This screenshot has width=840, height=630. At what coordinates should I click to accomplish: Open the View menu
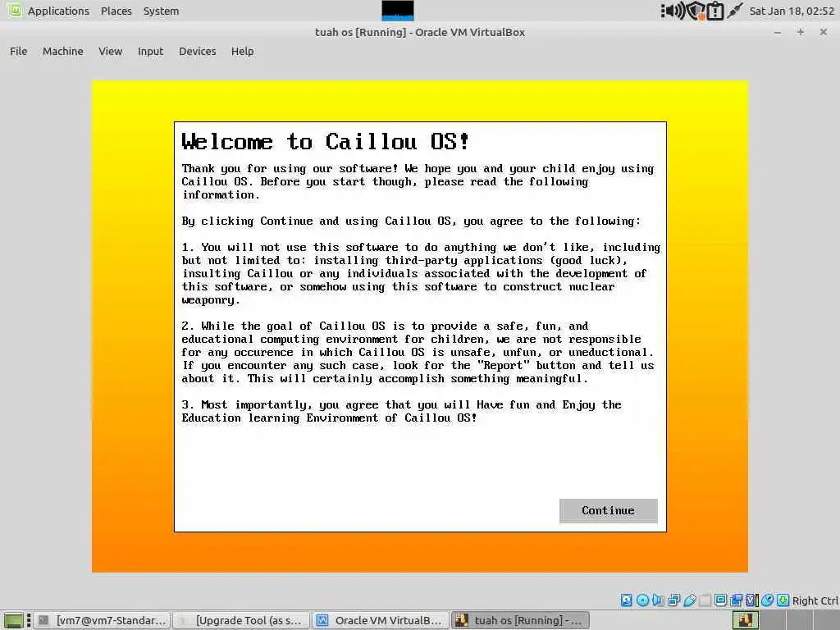111,52
